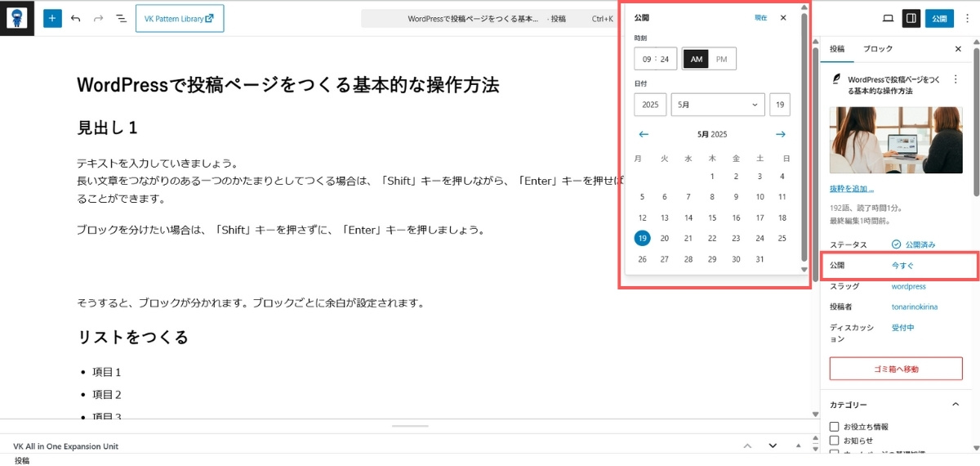Image resolution: width=980 pixels, height=466 pixels.
Task: Open the command palette title bar
Action: pyautogui.click(x=490, y=18)
